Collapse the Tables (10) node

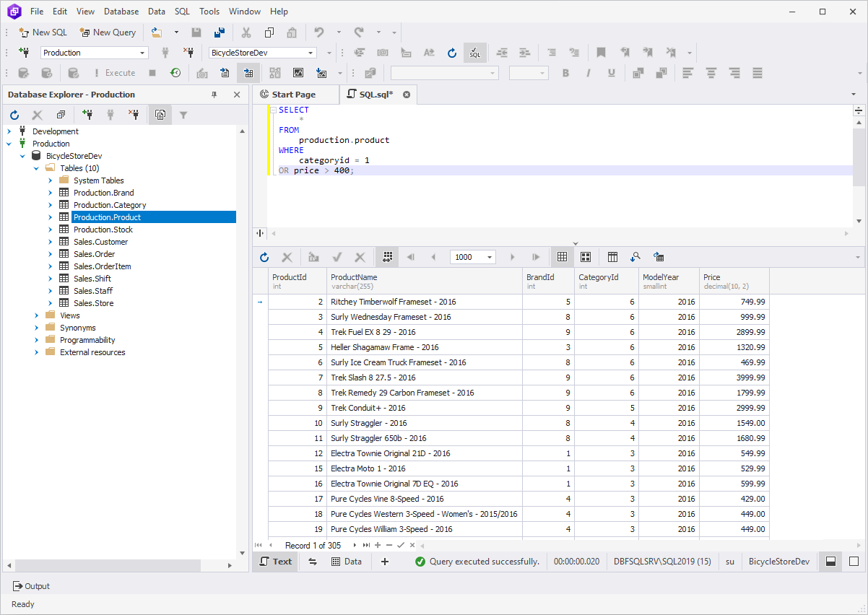35,167
